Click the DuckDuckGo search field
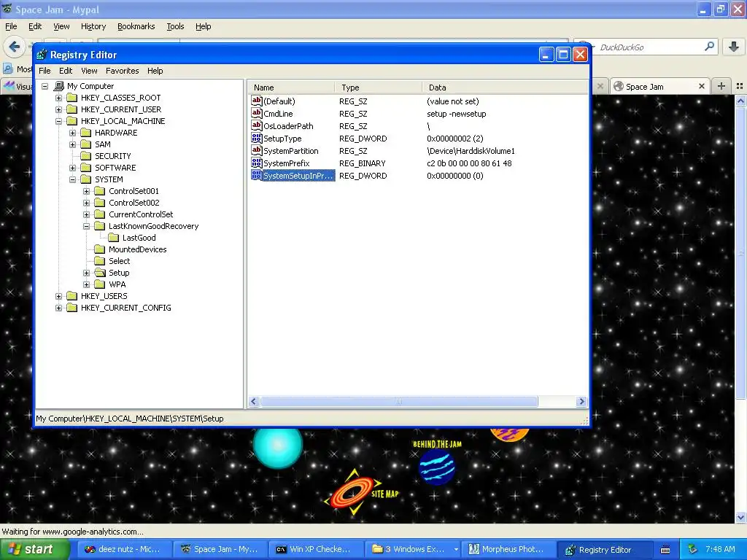Image resolution: width=747 pixels, height=560 pixels. (x=648, y=47)
